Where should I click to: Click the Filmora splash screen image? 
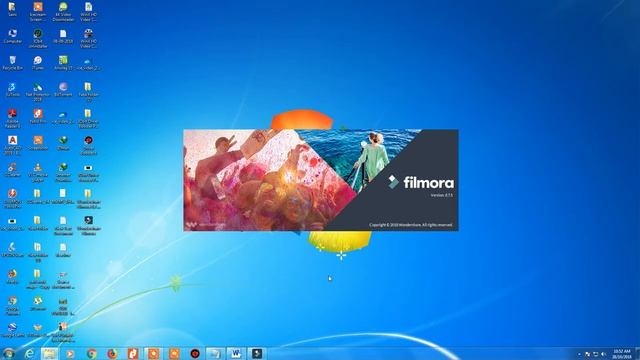click(321, 180)
